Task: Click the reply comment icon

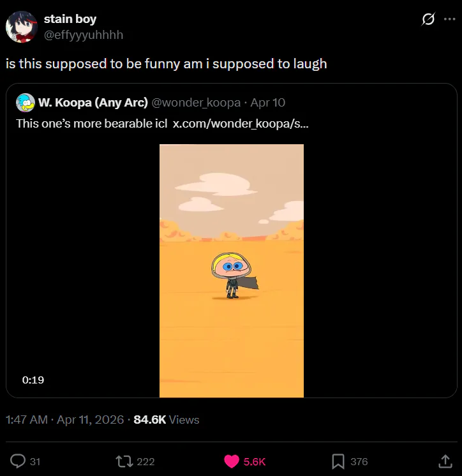Action: [19, 461]
